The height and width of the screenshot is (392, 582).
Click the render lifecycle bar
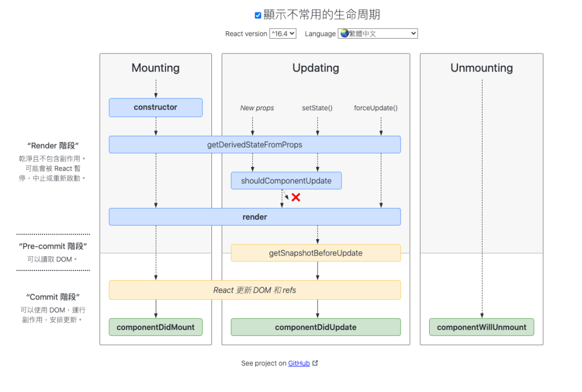click(255, 216)
